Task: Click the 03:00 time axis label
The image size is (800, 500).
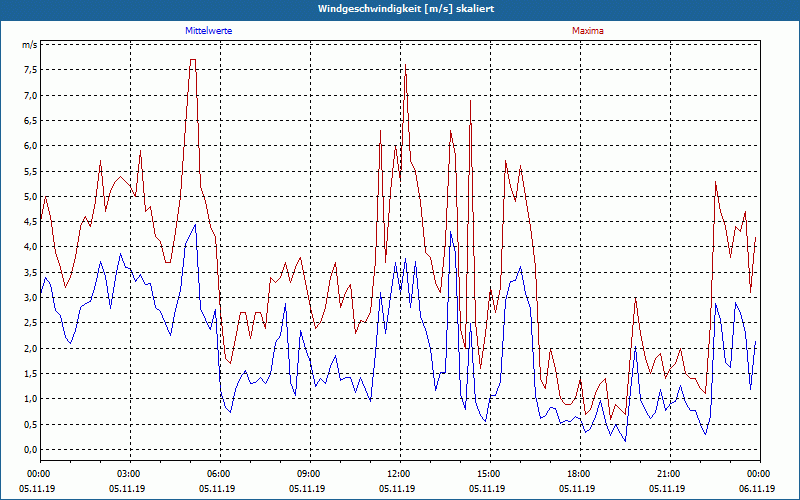Action: click(130, 474)
